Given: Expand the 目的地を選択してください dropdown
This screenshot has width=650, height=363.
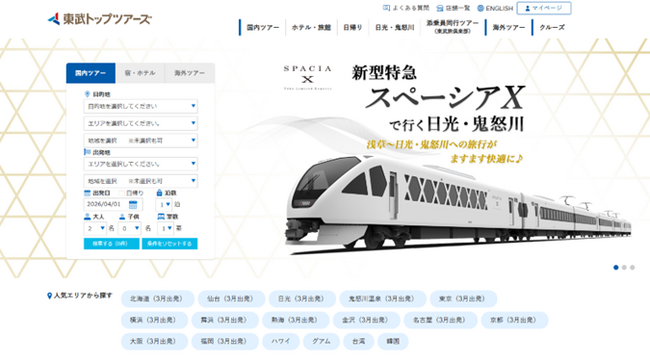Looking at the screenshot, I should (x=141, y=106).
